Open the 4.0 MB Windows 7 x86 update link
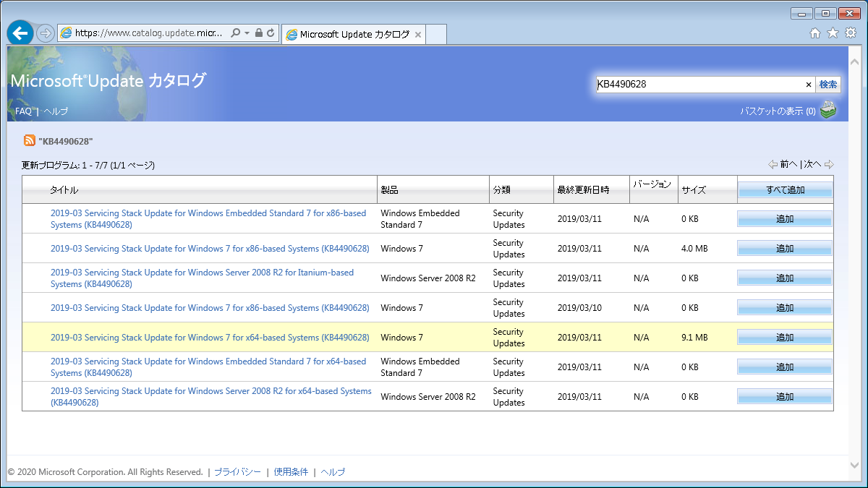This screenshot has height=488, width=868. [210, 249]
